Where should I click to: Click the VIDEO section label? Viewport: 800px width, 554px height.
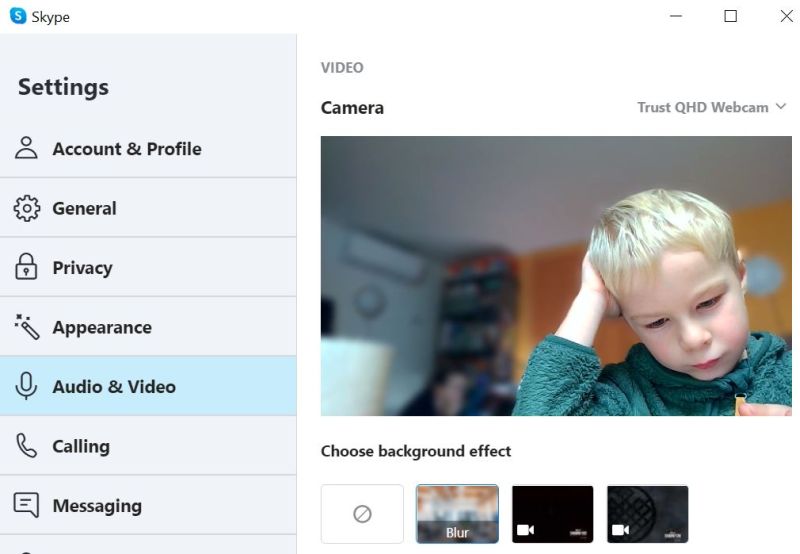pos(342,67)
